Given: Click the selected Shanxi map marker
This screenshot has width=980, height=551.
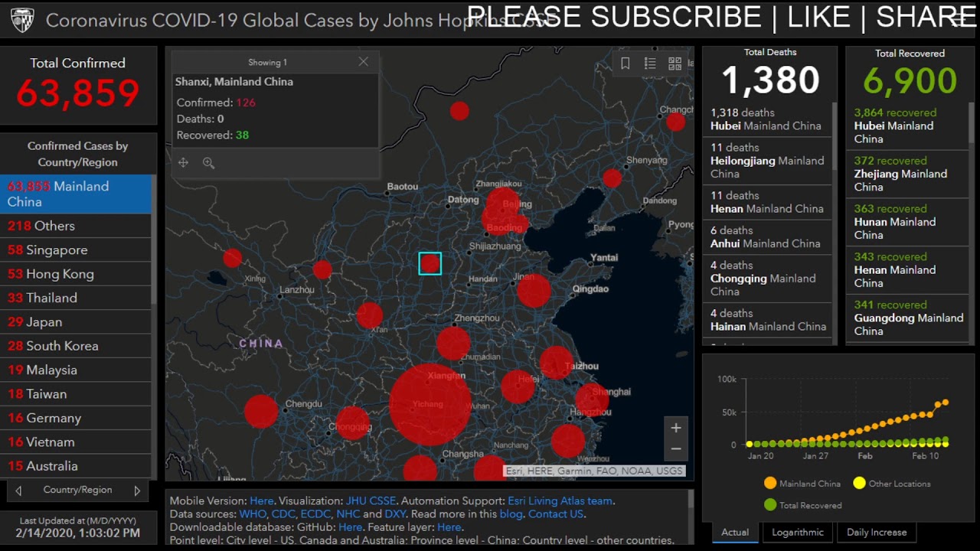Looking at the screenshot, I should (430, 263).
